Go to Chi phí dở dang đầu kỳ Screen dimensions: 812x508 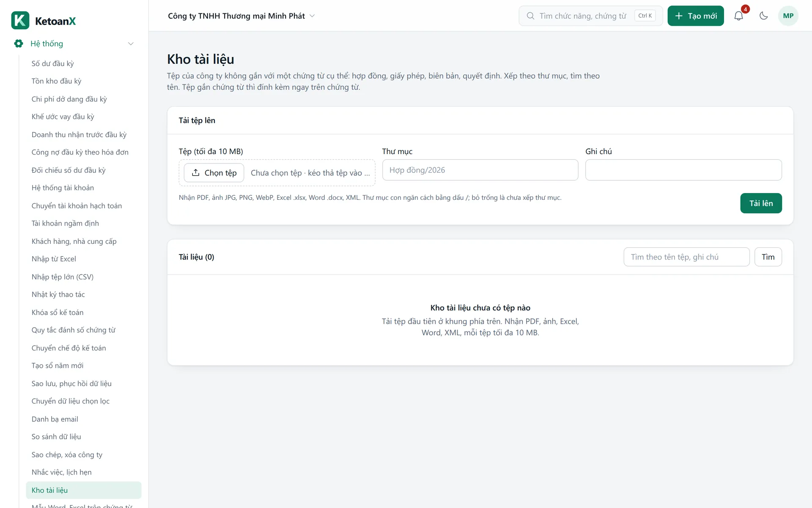[x=84, y=99]
